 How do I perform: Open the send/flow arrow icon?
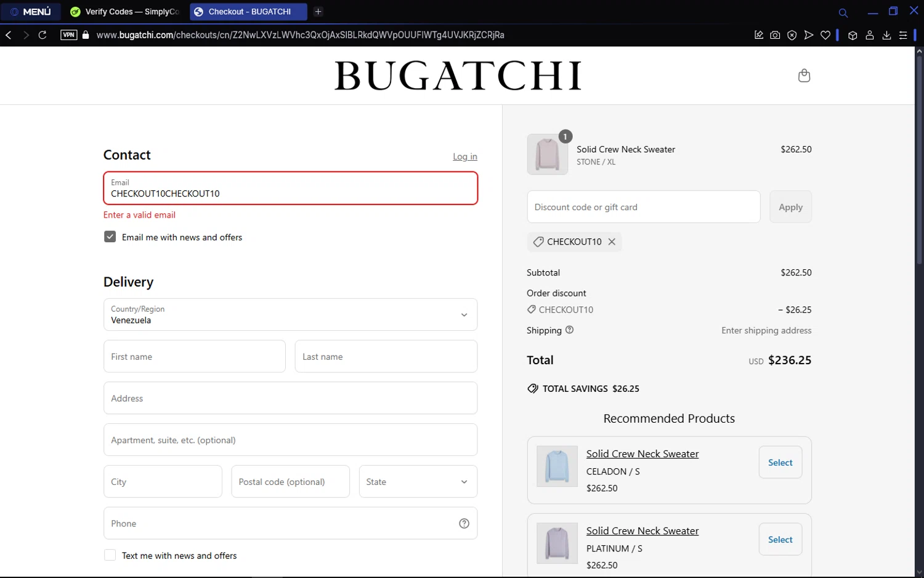click(809, 35)
